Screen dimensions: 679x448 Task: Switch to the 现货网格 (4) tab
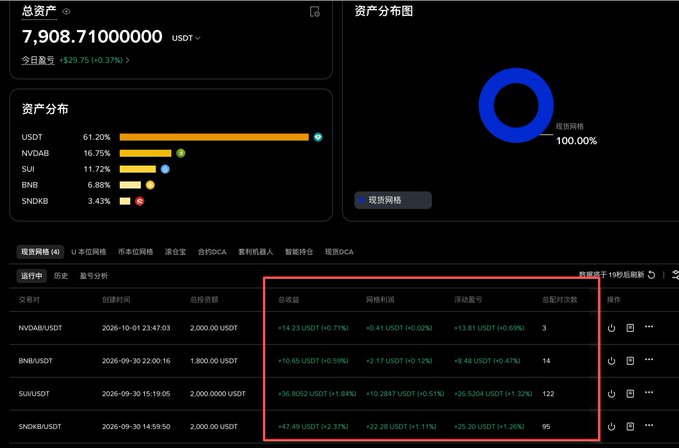tap(40, 252)
